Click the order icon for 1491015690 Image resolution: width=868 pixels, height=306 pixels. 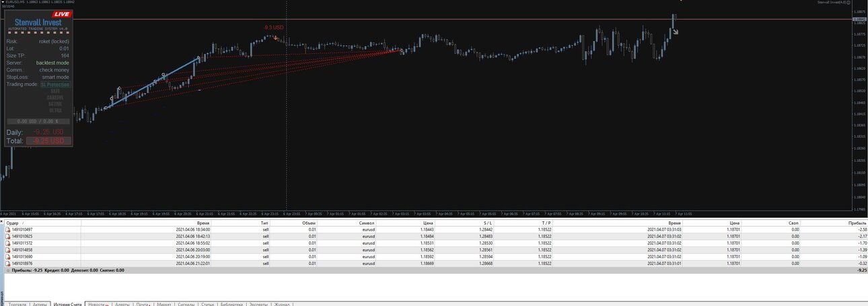pos(9,256)
